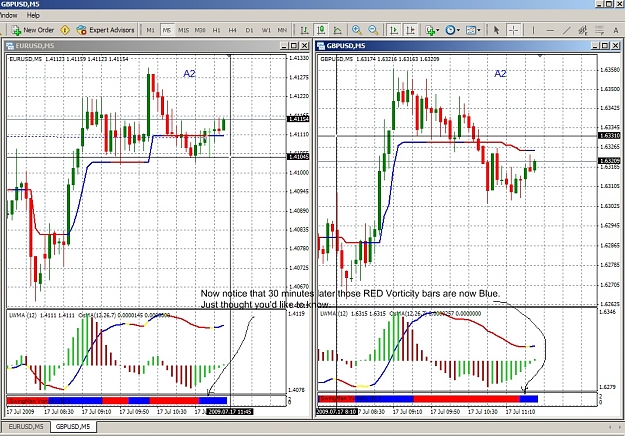Click the EURUSD window chart icon
This screenshot has width=625, height=436.
pos(10,46)
